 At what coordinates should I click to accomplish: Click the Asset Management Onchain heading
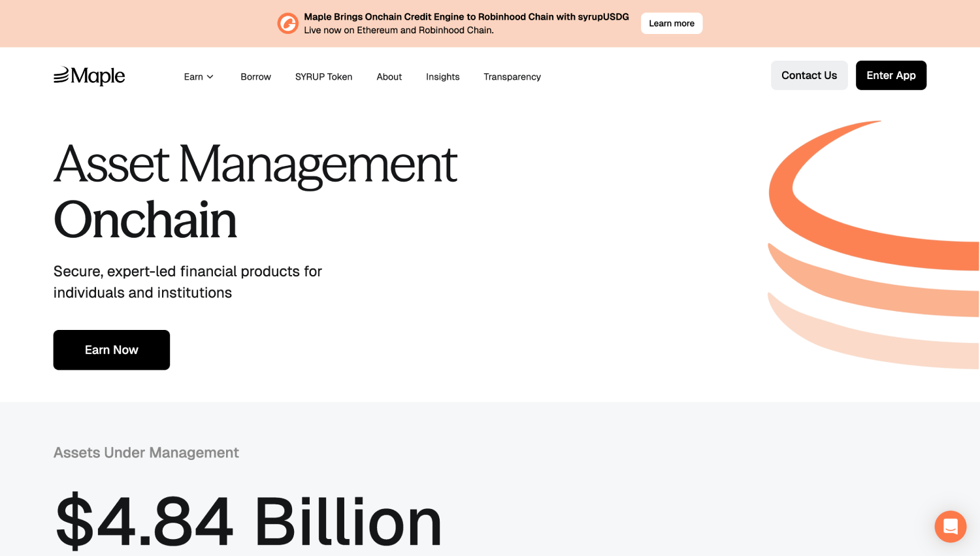255,191
